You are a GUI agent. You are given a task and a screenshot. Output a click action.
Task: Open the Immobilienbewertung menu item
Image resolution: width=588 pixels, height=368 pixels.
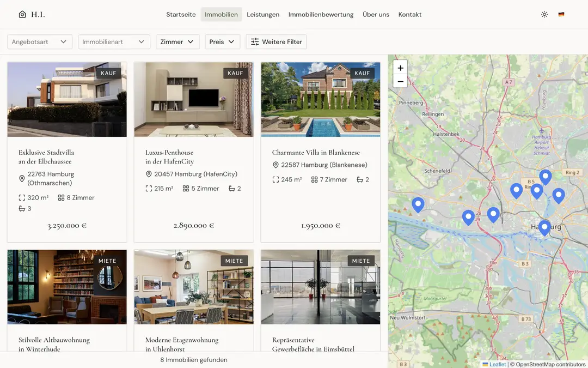(321, 14)
